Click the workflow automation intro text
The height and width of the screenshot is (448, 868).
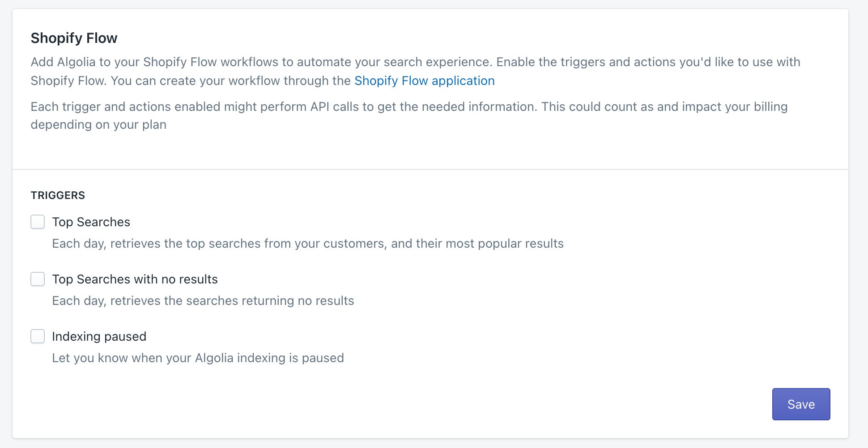pos(415,71)
